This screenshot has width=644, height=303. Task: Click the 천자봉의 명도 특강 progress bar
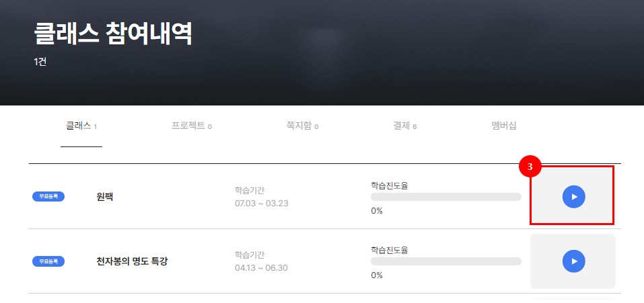(446, 261)
